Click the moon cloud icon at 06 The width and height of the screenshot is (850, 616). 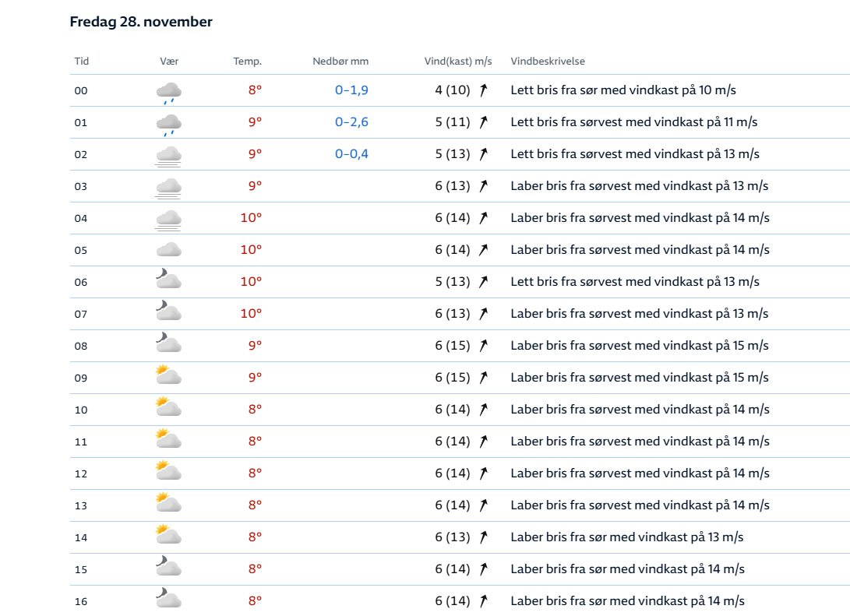(168, 281)
